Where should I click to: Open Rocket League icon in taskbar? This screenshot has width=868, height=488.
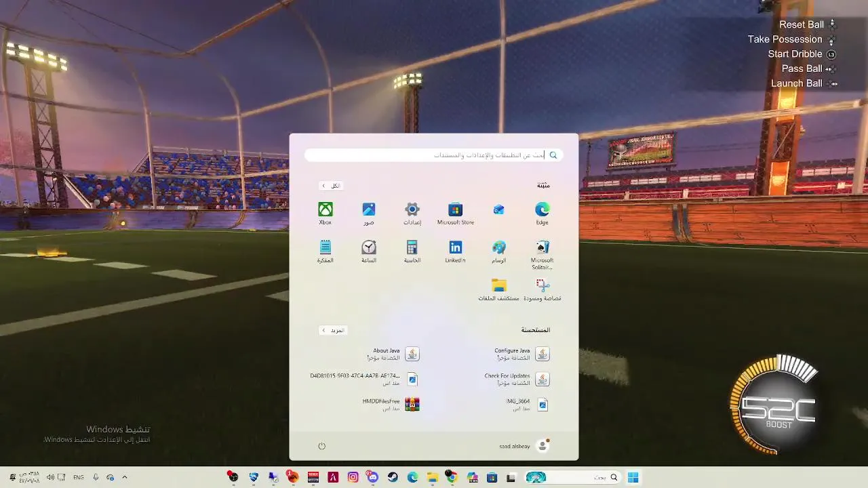click(254, 477)
